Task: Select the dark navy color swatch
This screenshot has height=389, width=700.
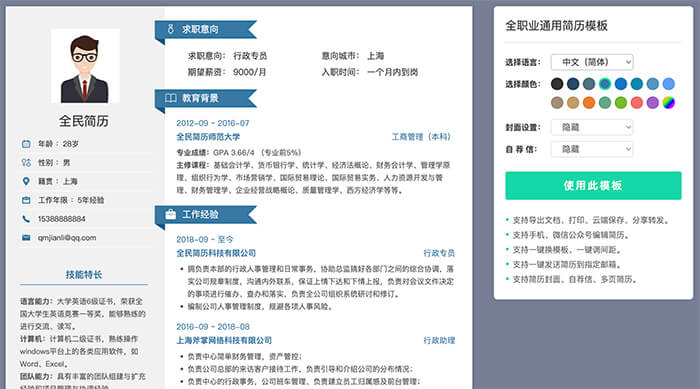Action: [x=573, y=84]
